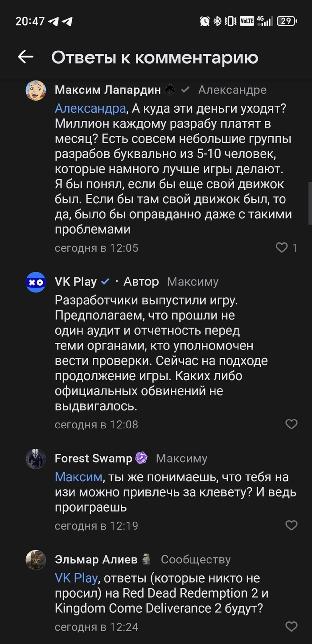Tap the moai status icon beside Эльмар Алиев
Screen dimensions: 312x644
(146, 559)
